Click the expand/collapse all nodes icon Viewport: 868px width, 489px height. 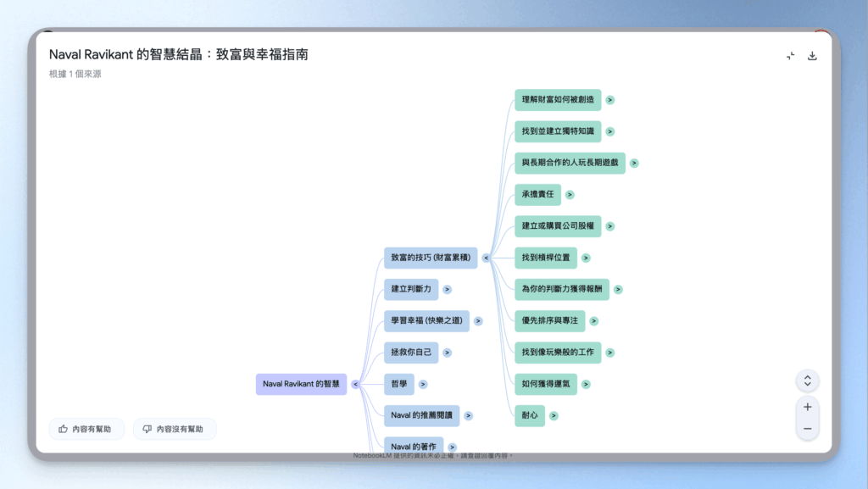click(808, 381)
